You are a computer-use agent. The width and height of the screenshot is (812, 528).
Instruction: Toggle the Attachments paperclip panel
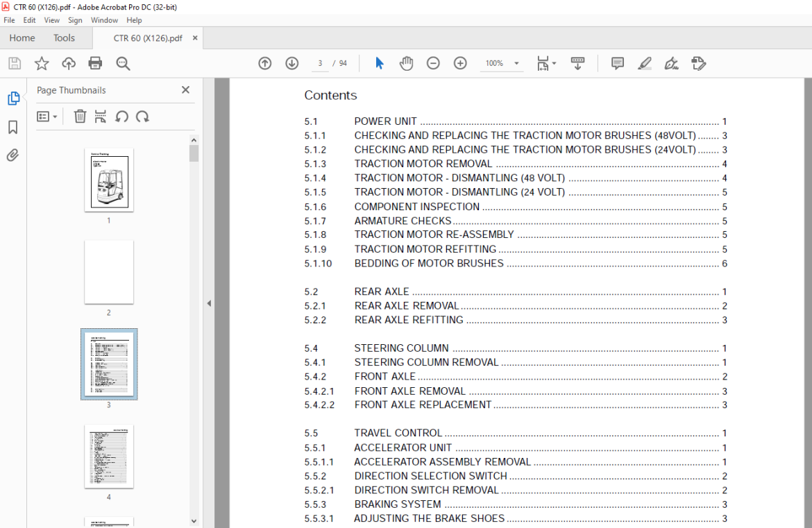[x=12, y=155]
